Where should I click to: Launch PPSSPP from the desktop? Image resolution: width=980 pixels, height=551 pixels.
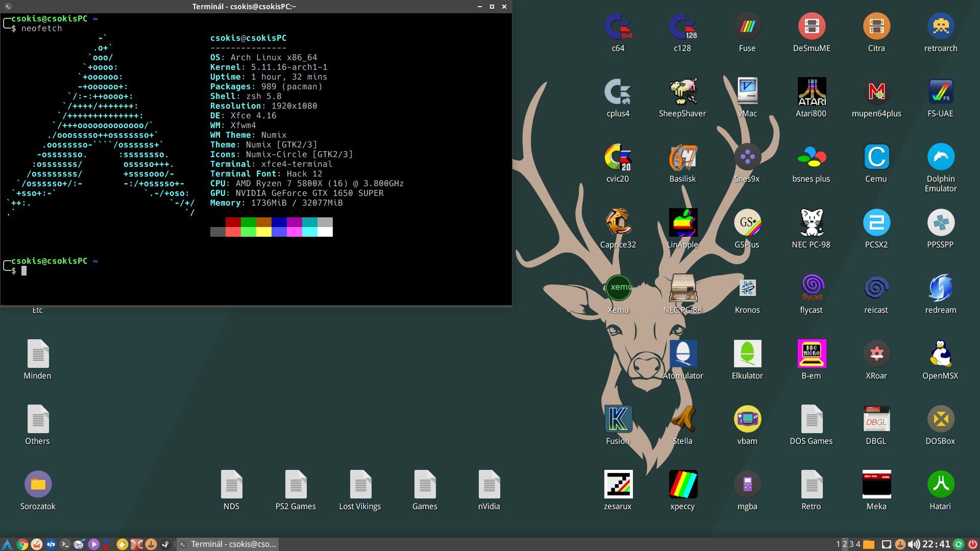(941, 222)
